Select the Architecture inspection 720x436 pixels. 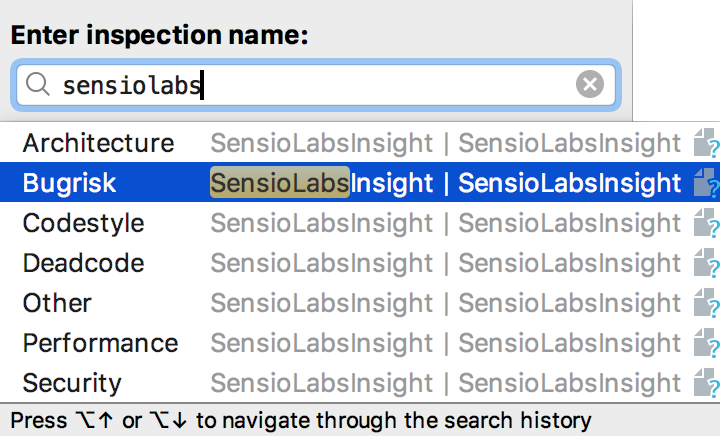98,144
